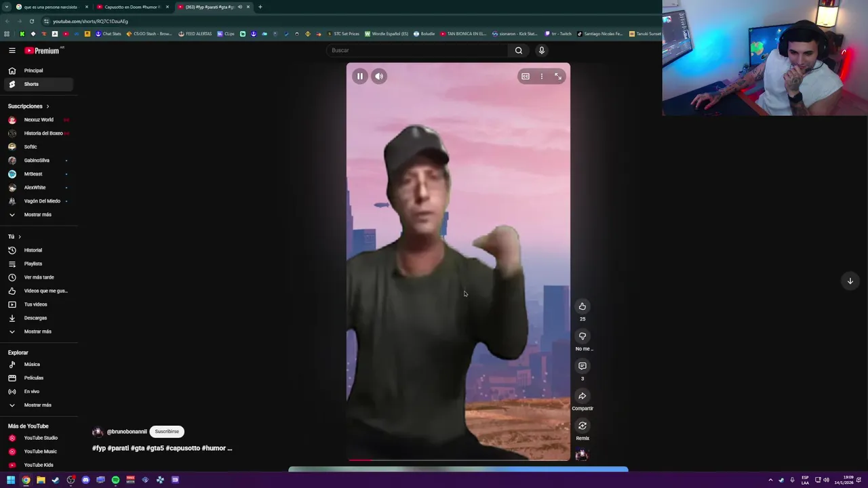This screenshot has width=868, height=488.
Task: Switch to 'que es una persona narcisista' tab
Action: pyautogui.click(x=52, y=7)
